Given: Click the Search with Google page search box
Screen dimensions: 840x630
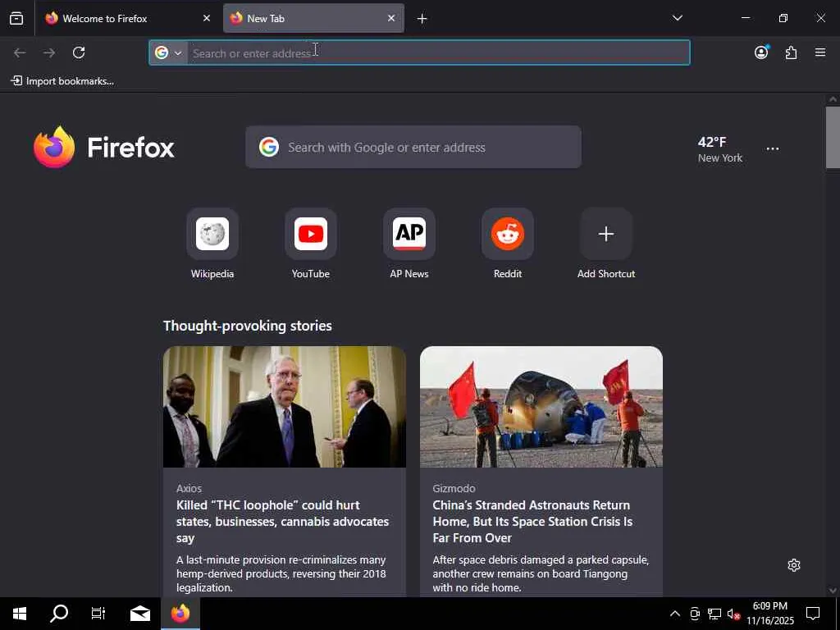Looking at the screenshot, I should pyautogui.click(x=413, y=148).
